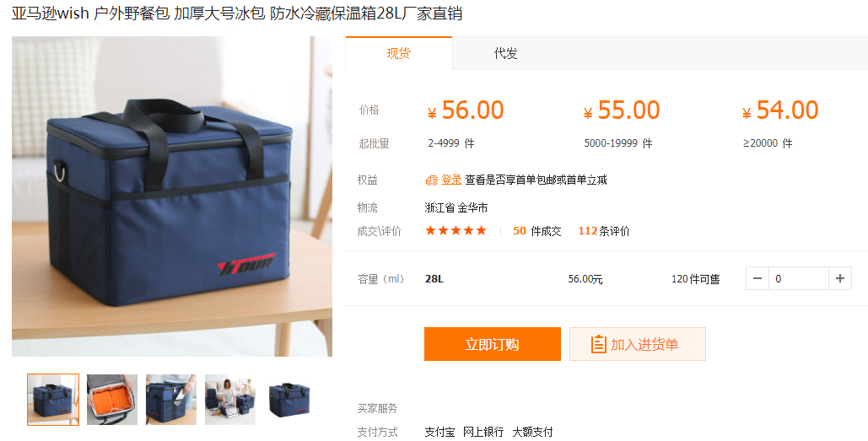868x441 pixels.
Task: Click the 立即订购 button
Action: click(492, 344)
